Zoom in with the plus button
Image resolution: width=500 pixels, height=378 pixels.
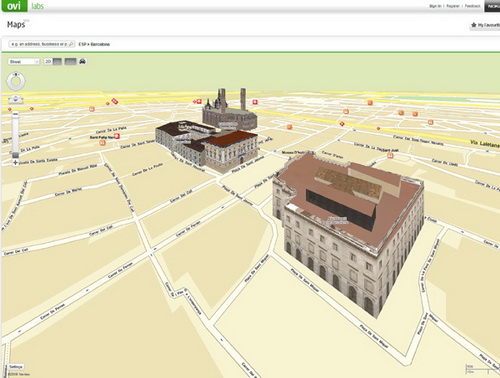click(15, 163)
